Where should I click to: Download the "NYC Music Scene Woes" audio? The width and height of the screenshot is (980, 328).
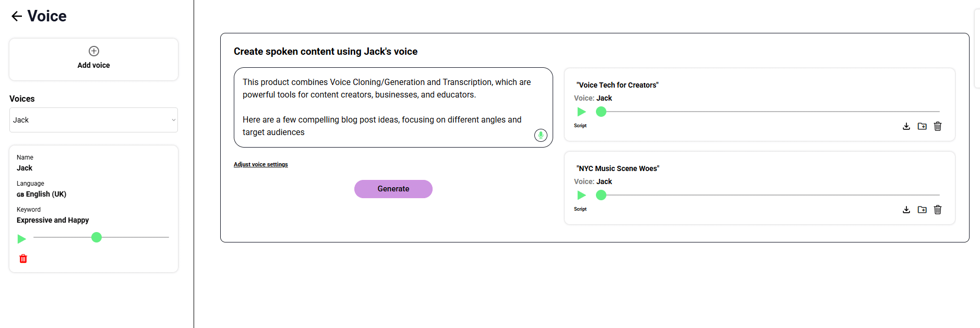(906, 210)
